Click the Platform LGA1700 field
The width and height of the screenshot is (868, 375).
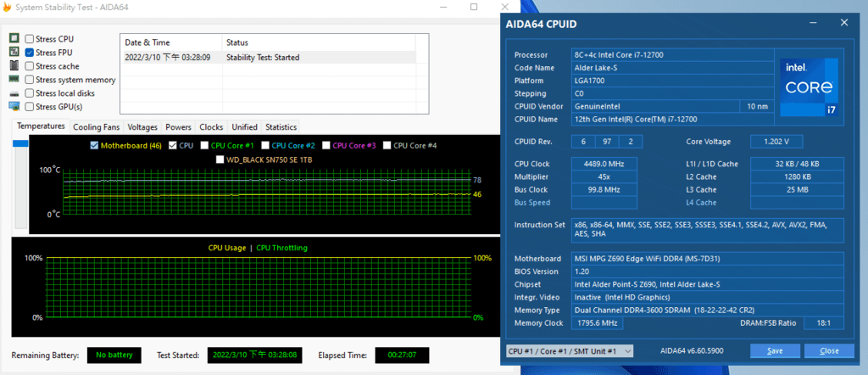pyautogui.click(x=672, y=81)
